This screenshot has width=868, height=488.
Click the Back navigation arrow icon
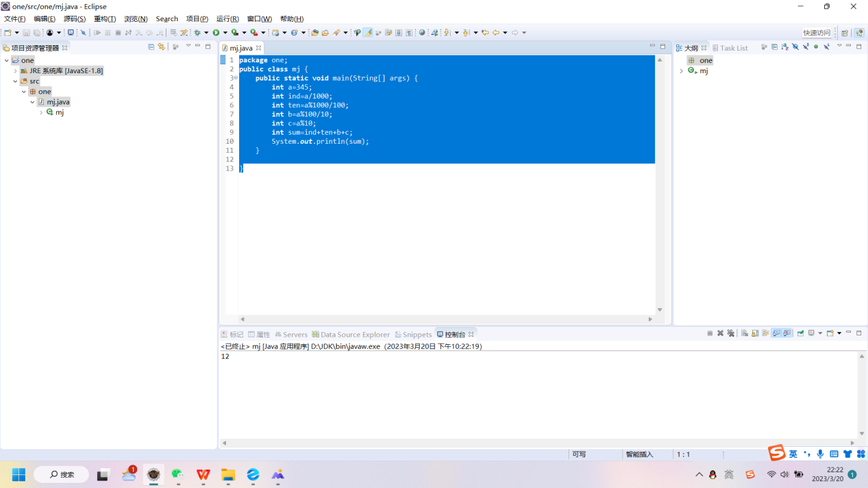click(x=496, y=32)
